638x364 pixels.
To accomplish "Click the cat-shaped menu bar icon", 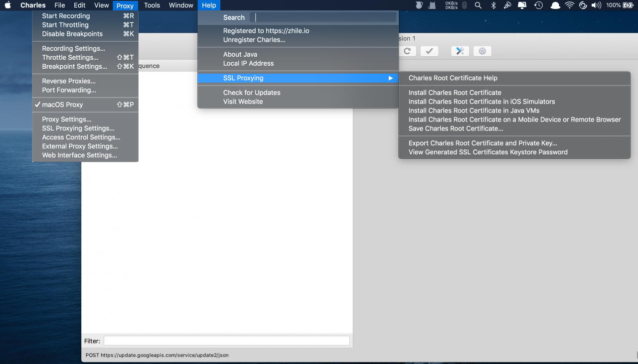I will [x=433, y=5].
